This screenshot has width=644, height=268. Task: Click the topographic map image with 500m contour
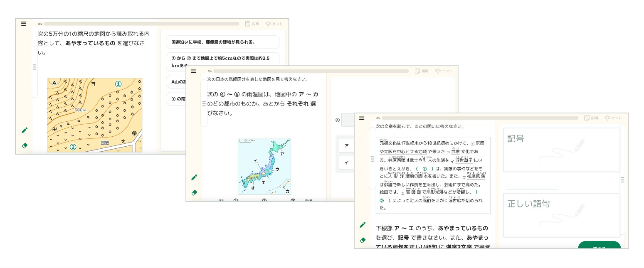pos(94,115)
